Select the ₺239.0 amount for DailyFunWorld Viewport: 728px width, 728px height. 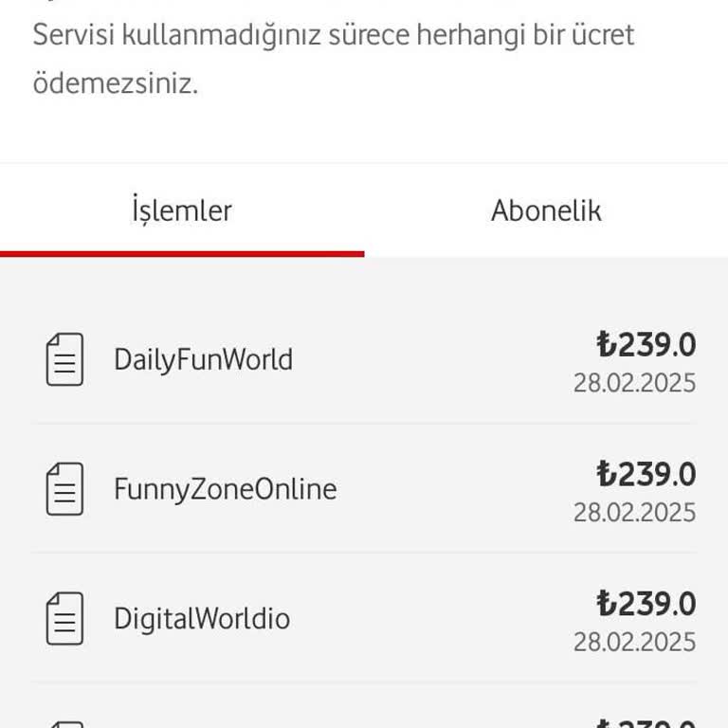coord(646,345)
